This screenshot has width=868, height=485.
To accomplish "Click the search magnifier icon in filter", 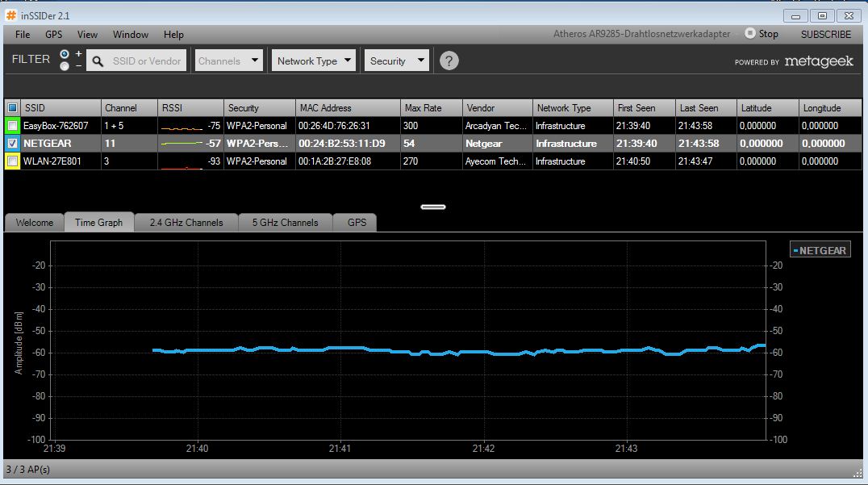I will click(x=98, y=61).
